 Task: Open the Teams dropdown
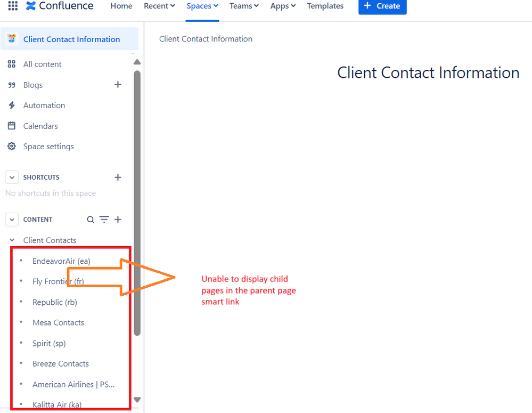244,6
